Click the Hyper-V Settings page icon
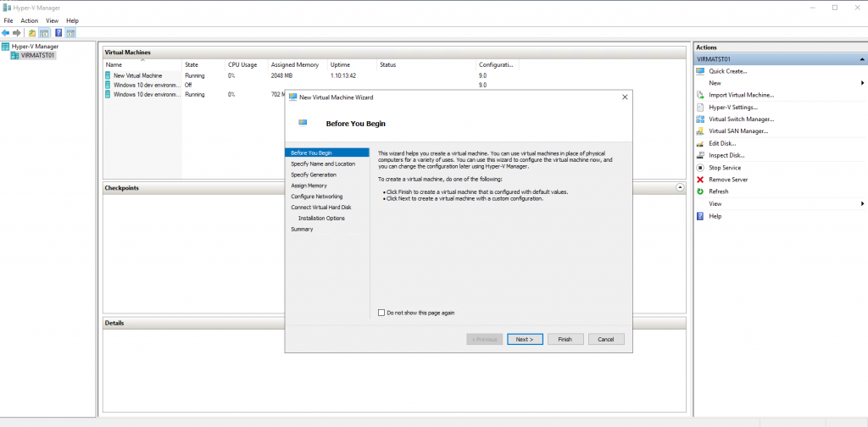This screenshot has width=868, height=427. point(700,108)
